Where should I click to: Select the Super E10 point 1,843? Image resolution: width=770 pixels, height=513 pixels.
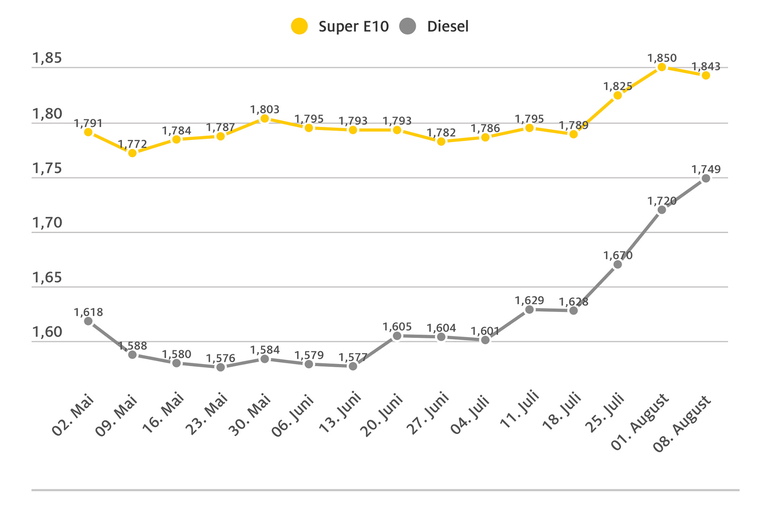pos(706,75)
